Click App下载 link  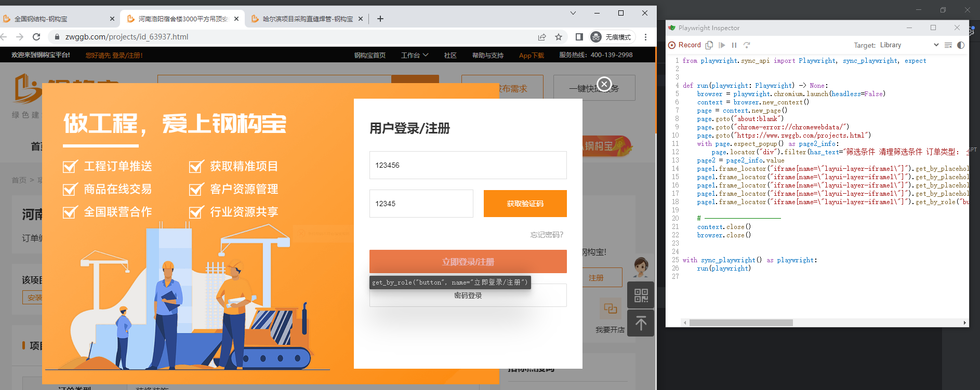click(532, 55)
